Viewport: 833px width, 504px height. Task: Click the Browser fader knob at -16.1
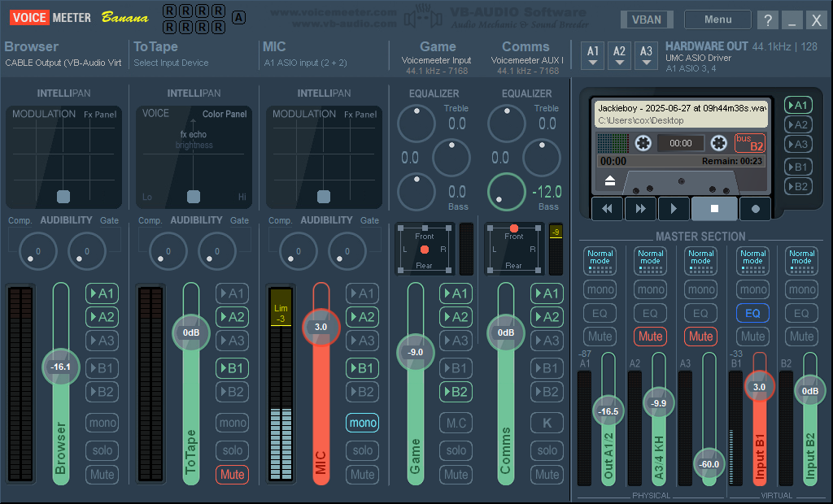(60, 367)
